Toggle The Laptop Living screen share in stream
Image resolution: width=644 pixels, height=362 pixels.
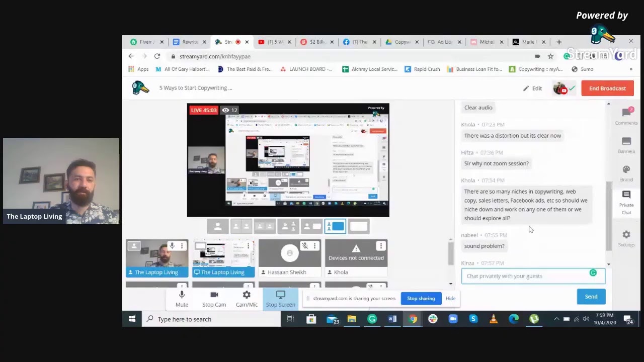pyautogui.click(x=223, y=258)
